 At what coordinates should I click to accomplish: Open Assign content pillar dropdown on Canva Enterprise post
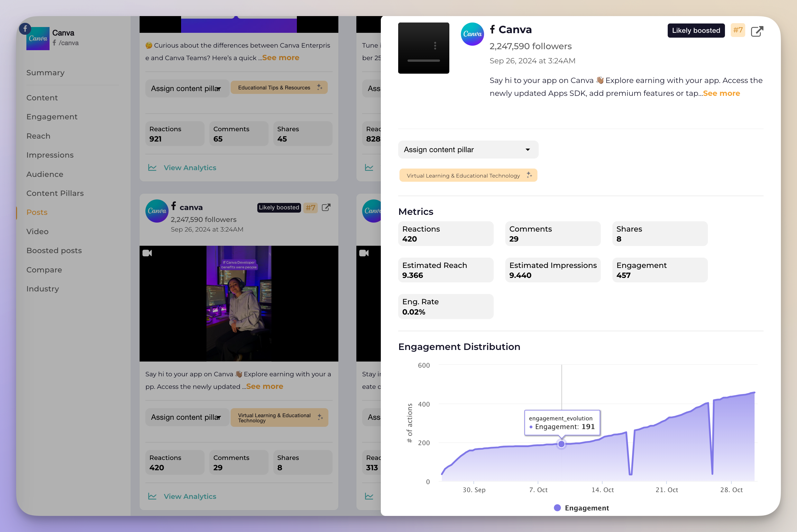[187, 88]
